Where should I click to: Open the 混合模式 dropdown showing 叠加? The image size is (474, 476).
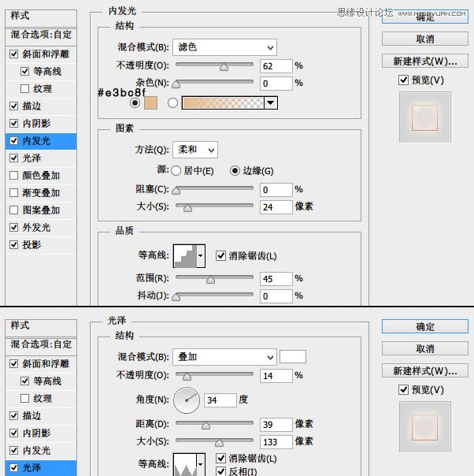(x=224, y=357)
